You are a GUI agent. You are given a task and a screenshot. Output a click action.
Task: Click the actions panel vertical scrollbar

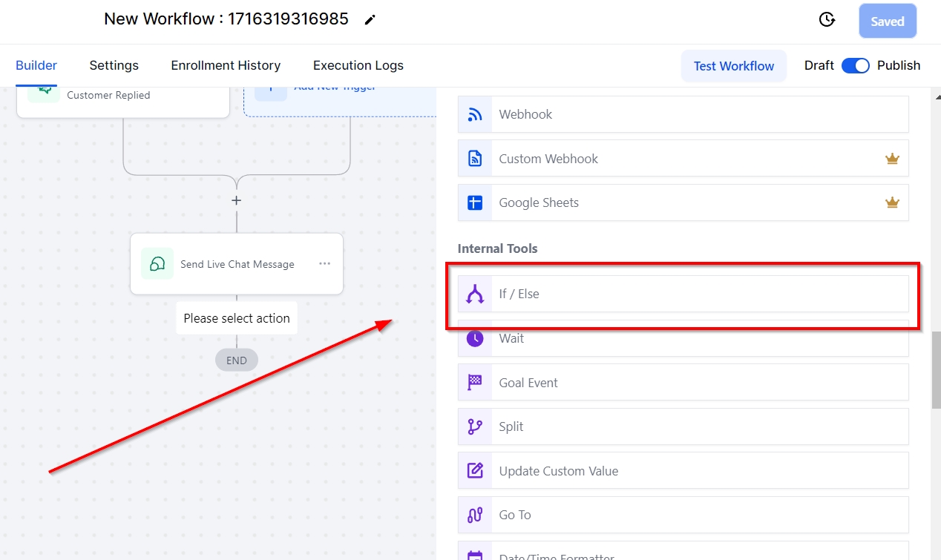point(936,371)
